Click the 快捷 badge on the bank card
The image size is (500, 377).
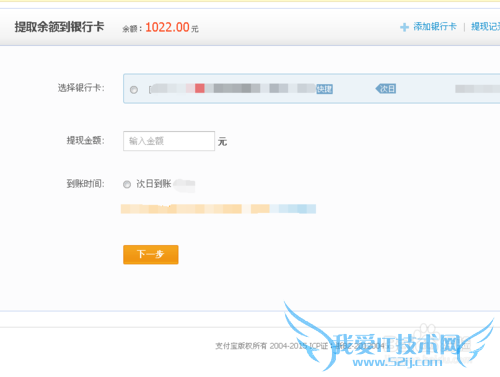tap(324, 89)
